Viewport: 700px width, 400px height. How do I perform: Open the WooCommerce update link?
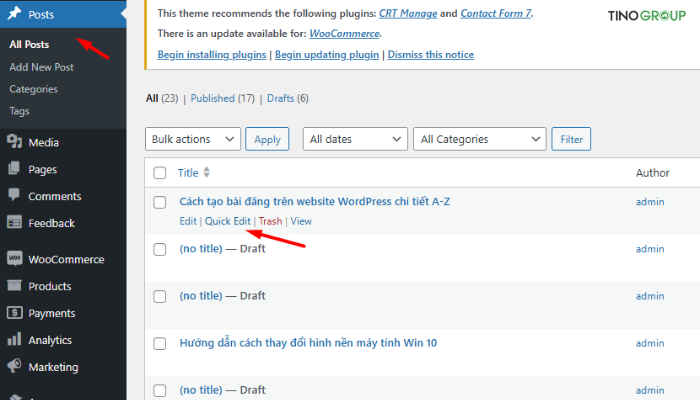coord(344,33)
